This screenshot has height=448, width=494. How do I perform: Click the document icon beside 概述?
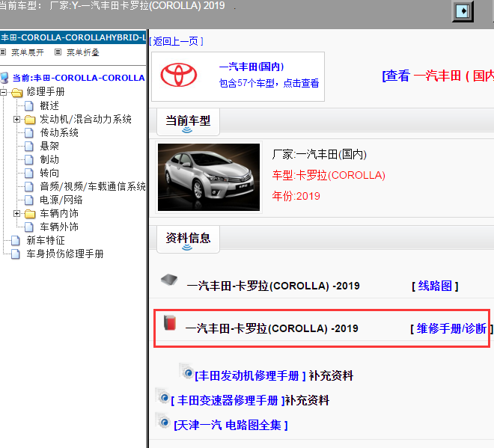[x=29, y=105]
